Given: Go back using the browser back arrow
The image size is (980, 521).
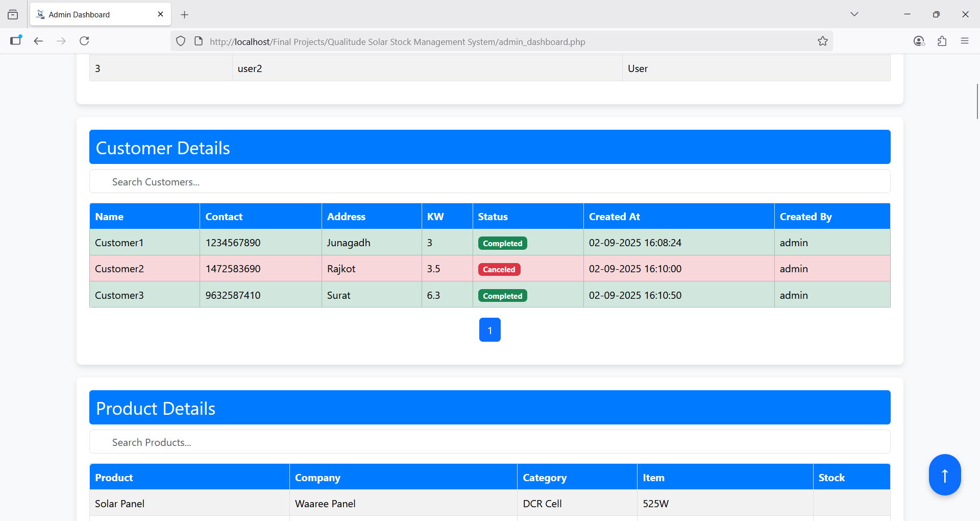Looking at the screenshot, I should pyautogui.click(x=38, y=41).
